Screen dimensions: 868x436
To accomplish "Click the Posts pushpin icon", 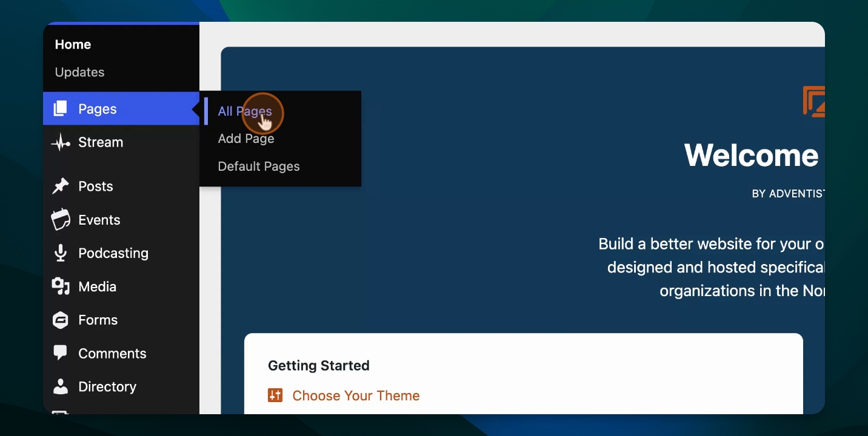I will [60, 187].
